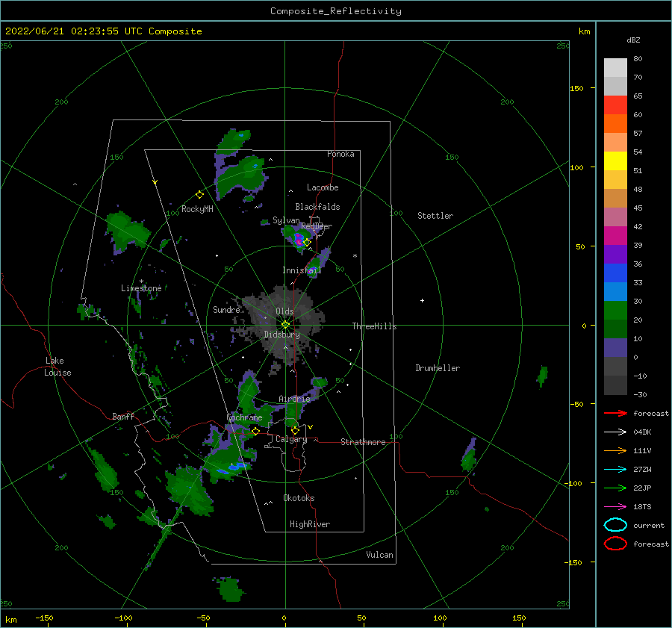Click the 18TS legend label
The image size is (672, 628).
tap(642, 507)
